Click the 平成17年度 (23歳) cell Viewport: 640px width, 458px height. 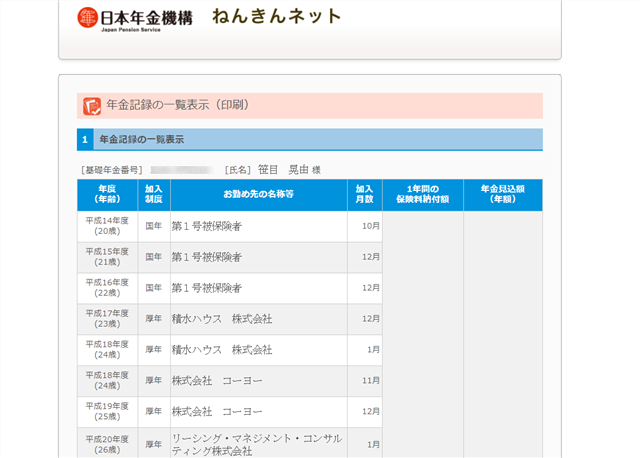[x=107, y=319]
